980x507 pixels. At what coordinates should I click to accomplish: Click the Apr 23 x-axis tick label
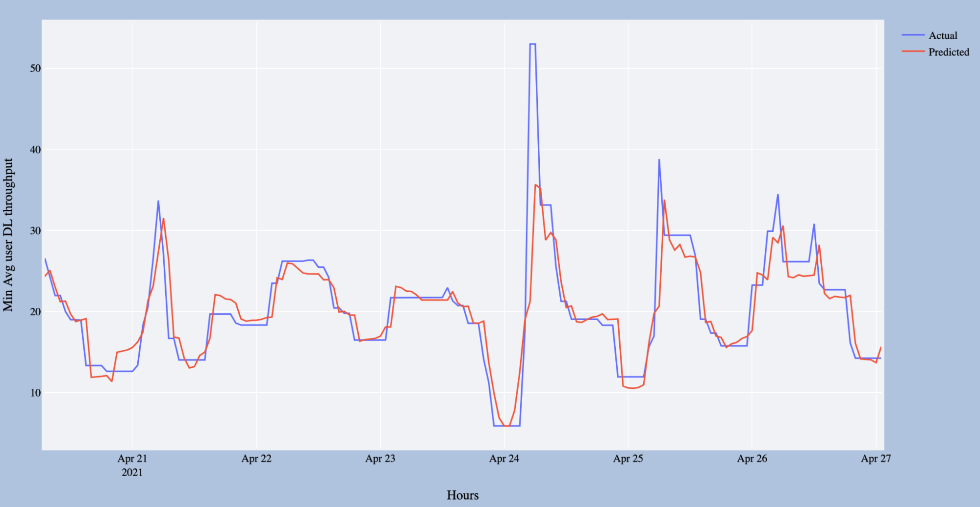click(380, 458)
